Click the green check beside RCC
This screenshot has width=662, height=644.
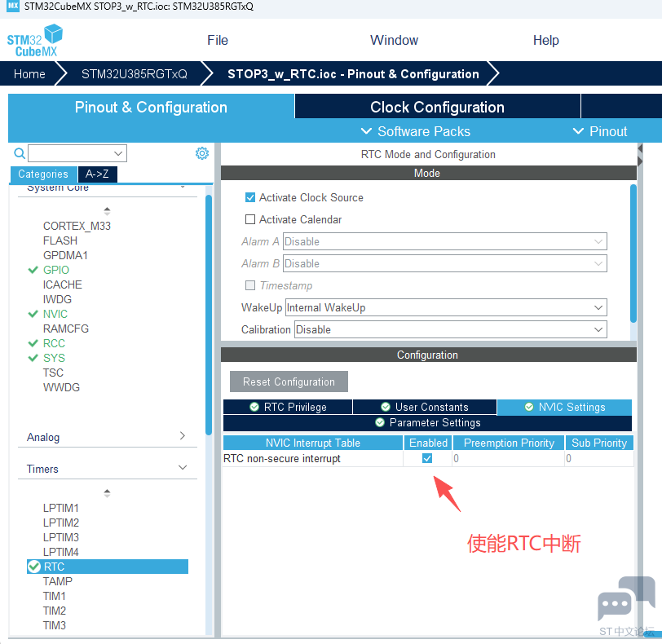point(33,343)
